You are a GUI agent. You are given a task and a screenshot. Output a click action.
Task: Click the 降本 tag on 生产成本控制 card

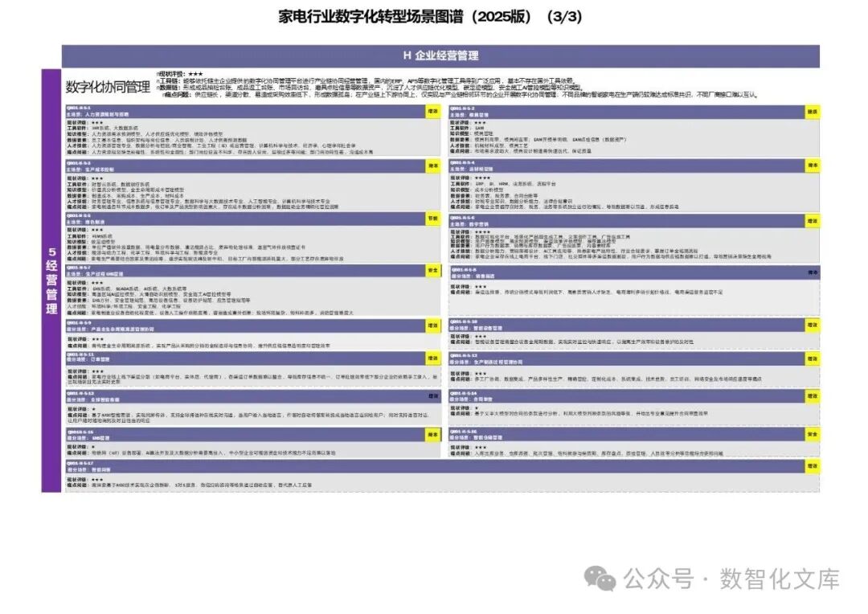coord(433,166)
